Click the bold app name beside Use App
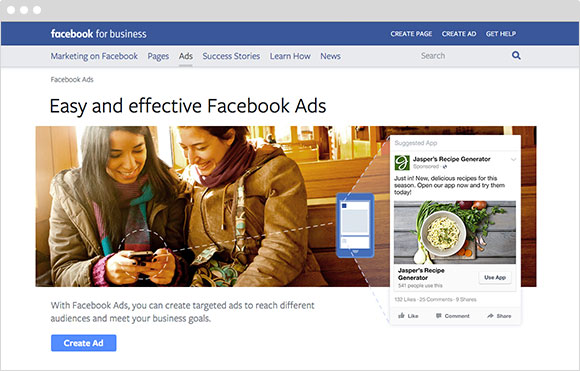The image size is (580, 371). (421, 274)
